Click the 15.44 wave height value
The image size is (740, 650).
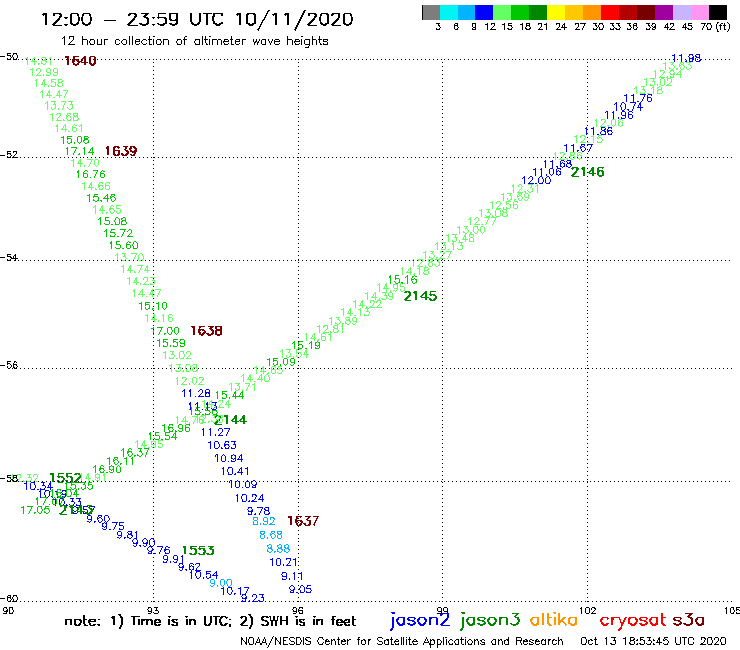pyautogui.click(x=229, y=395)
